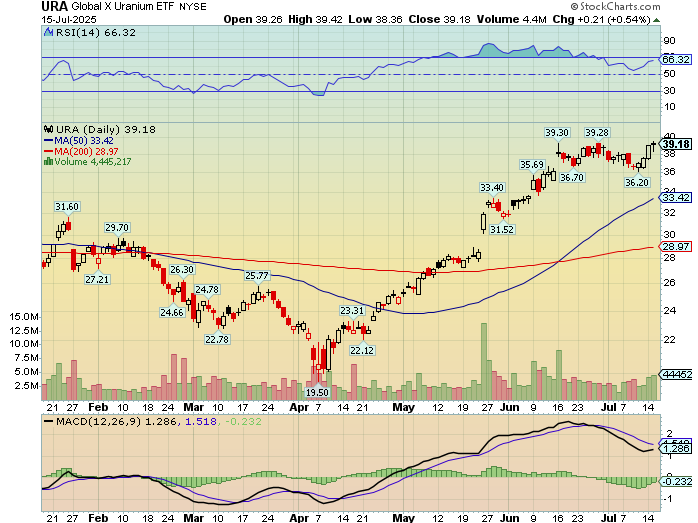Image resolution: width=698 pixels, height=523 pixels.
Task: Click the 'Open 39.26' value
Action: 252,20
